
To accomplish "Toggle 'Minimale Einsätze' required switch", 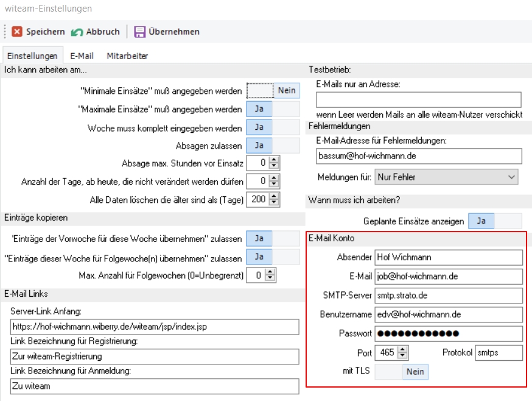I will point(273,91).
